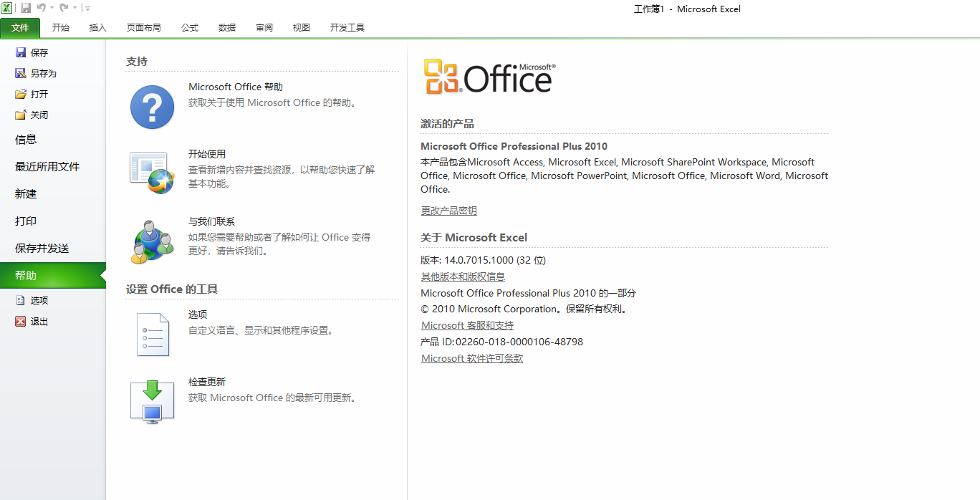Click the 与我们联系 people icon
This screenshot has height=500, width=980.
point(152,242)
